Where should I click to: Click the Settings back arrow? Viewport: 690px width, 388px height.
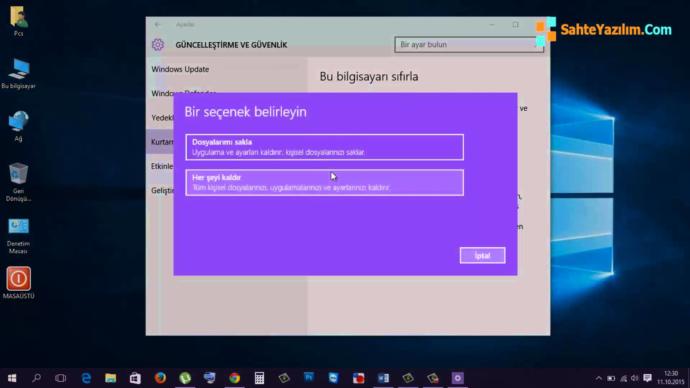pos(158,25)
